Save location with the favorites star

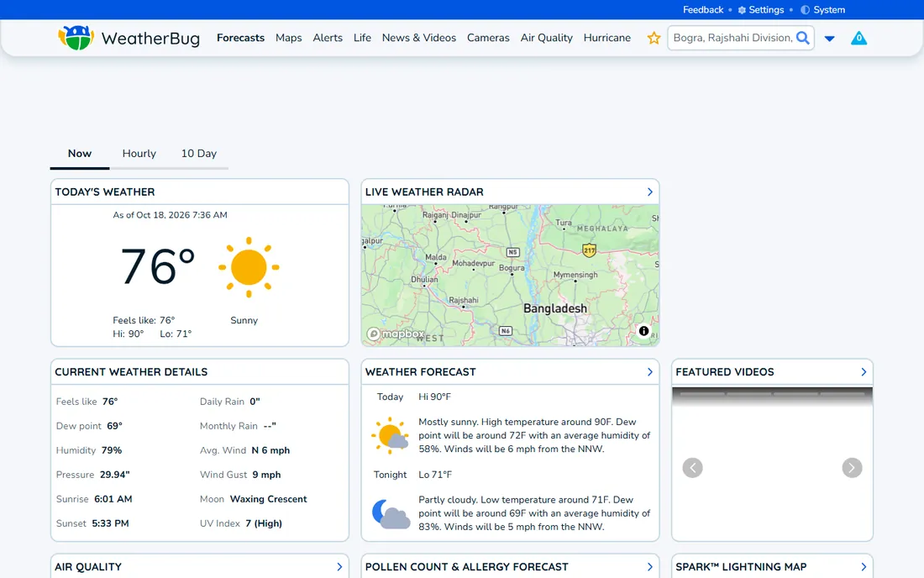(654, 39)
